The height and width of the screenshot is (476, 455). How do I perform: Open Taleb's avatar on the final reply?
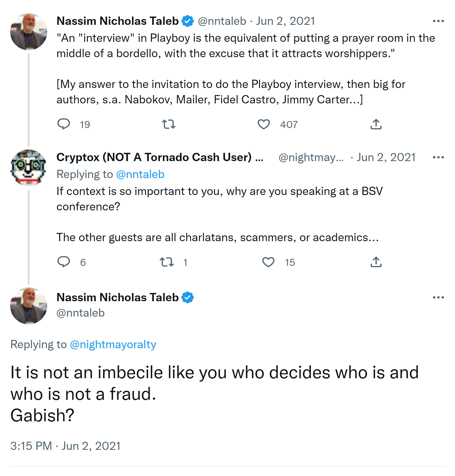pyautogui.click(x=29, y=306)
